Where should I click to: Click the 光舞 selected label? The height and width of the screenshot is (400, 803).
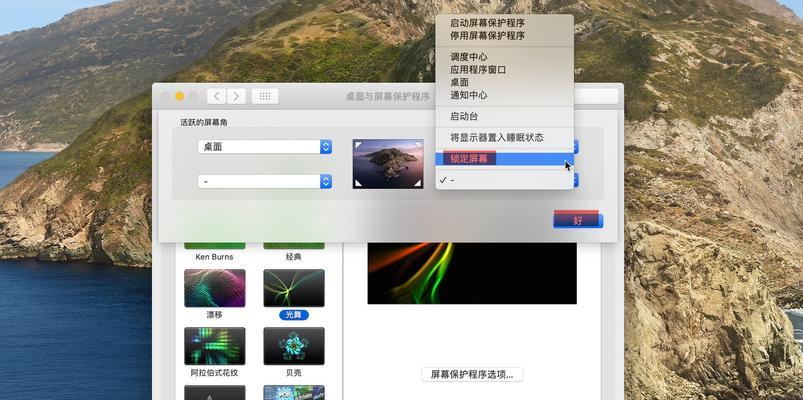(x=294, y=315)
